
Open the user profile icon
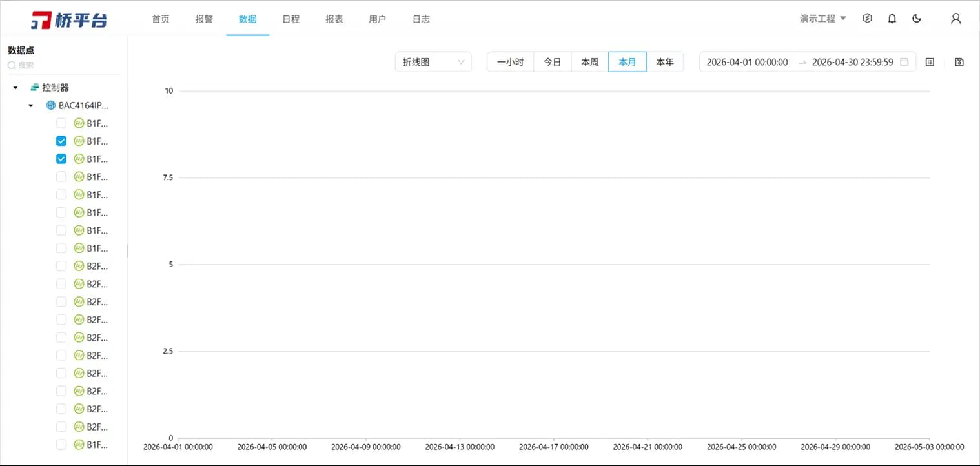click(956, 19)
